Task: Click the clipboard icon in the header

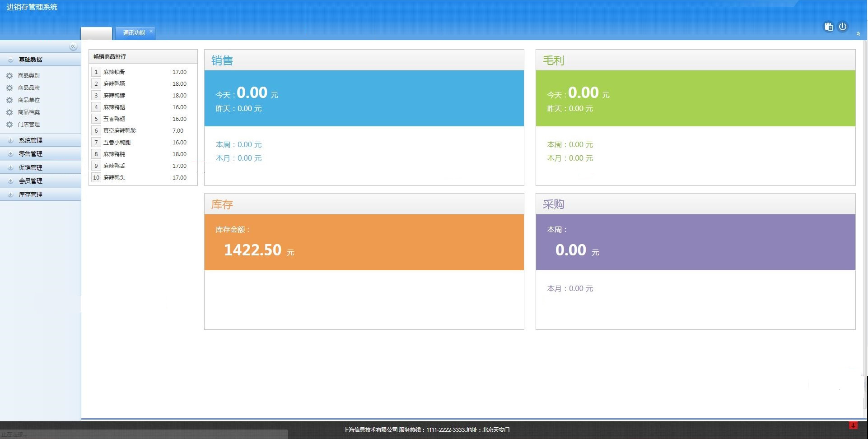Action: (828, 27)
